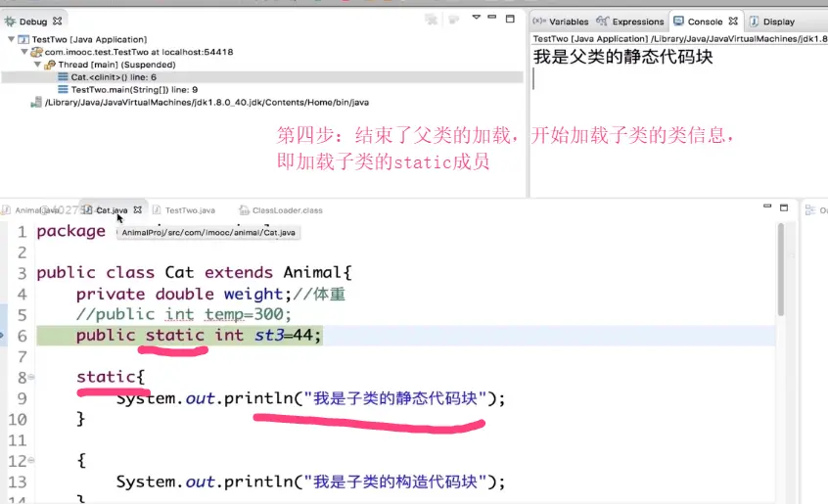Maximize the Debug view panel
This screenshot has width=828, height=504.
point(510,19)
